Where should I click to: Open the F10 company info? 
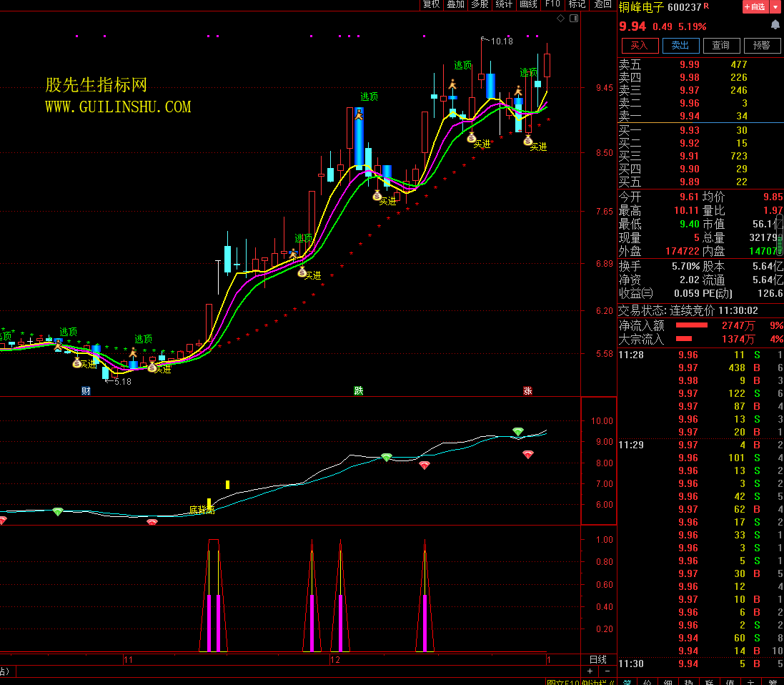[x=552, y=4]
